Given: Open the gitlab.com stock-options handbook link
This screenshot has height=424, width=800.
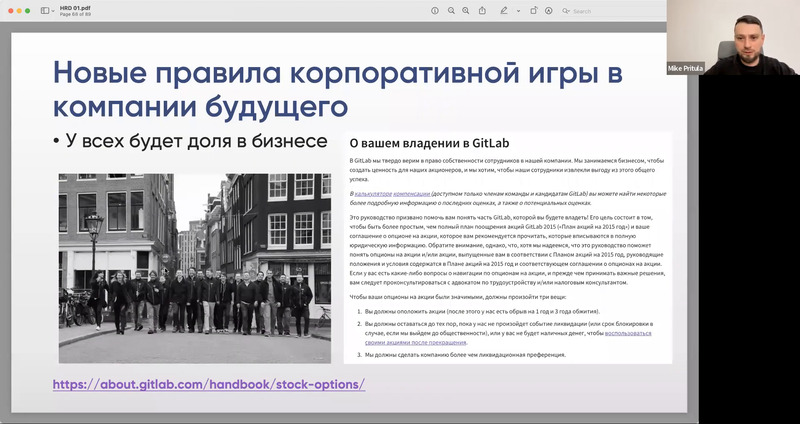Looking at the screenshot, I should (x=208, y=384).
